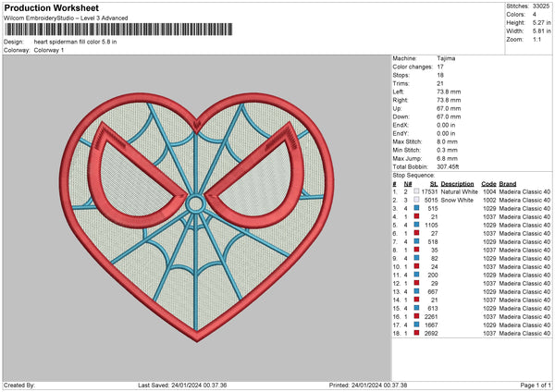Image resolution: width=555 pixels, height=392 pixels.
Task: Click the 'Page 1 of 1' footer text
Action: click(x=536, y=385)
